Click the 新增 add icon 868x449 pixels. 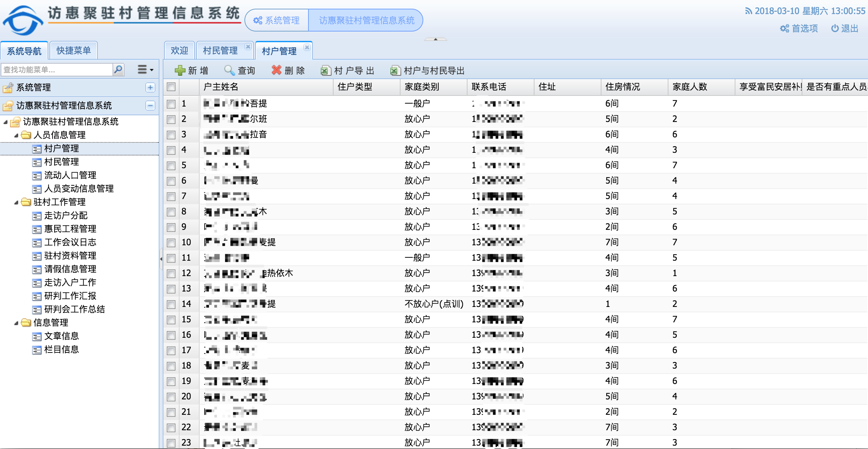click(180, 70)
